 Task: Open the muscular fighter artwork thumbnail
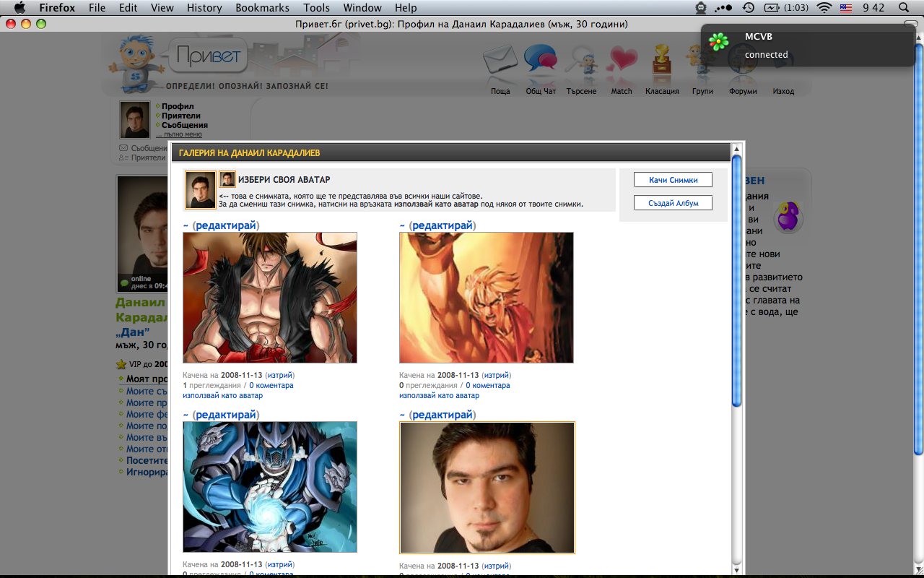[x=270, y=298]
